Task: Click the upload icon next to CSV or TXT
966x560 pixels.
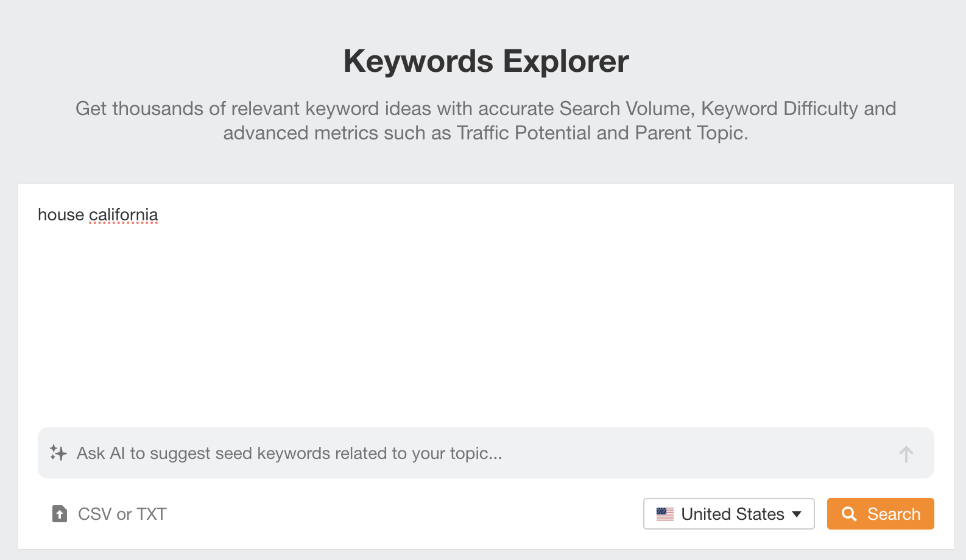Action: (x=58, y=514)
